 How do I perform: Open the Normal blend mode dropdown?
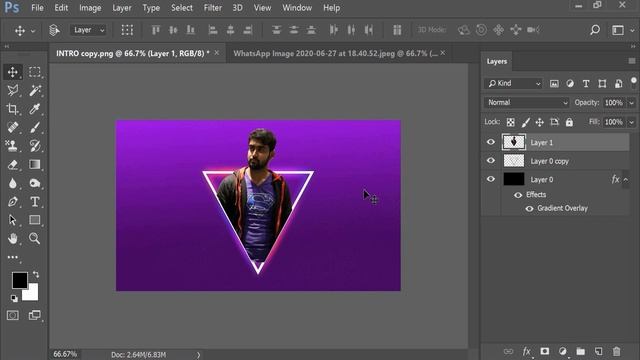point(527,102)
